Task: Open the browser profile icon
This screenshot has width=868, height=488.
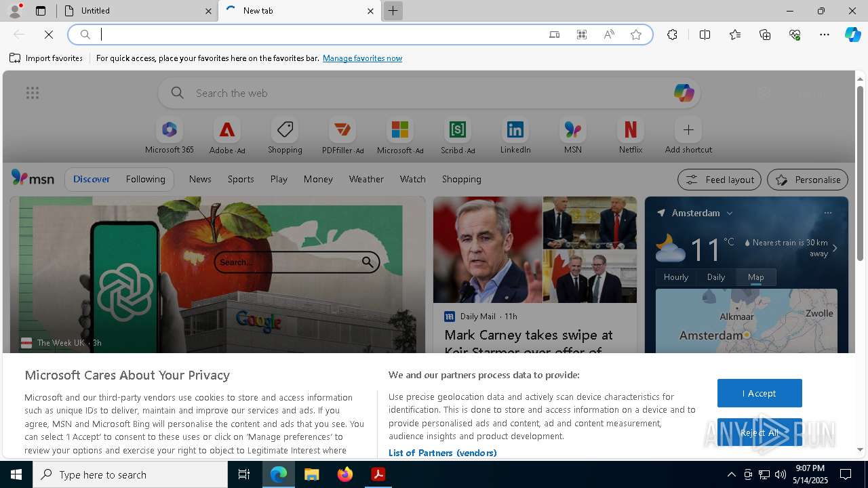Action: [x=14, y=11]
